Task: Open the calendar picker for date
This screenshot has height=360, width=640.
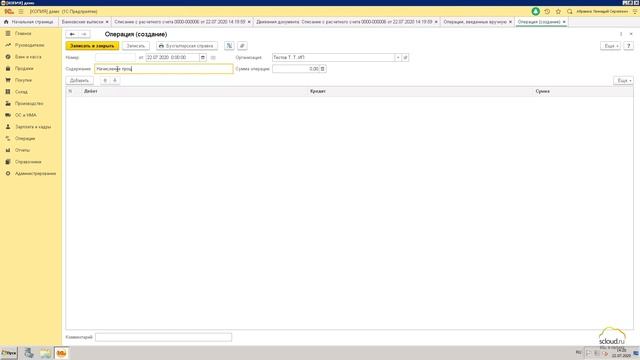Action: click(203, 58)
